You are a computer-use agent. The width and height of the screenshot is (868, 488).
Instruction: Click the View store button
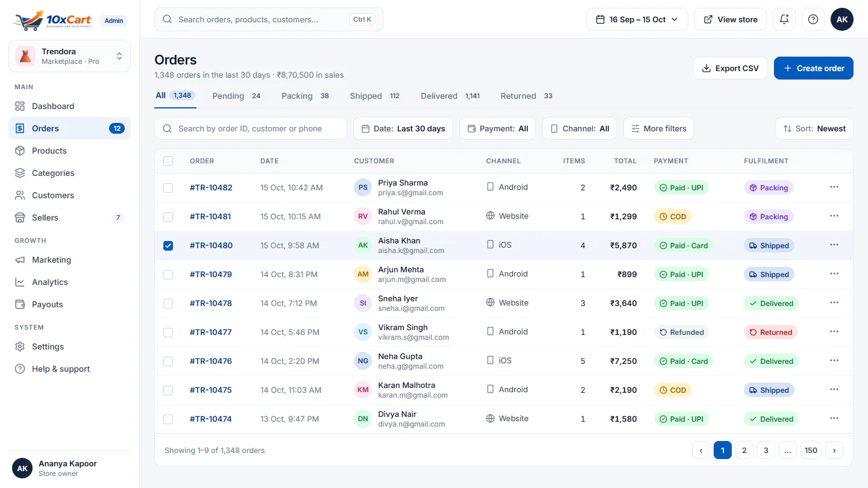tap(731, 19)
